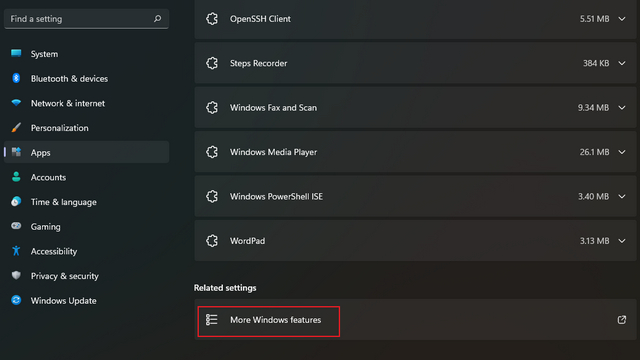Click the 9.34 MB size value
This screenshot has height=360, width=640.
[x=593, y=108]
